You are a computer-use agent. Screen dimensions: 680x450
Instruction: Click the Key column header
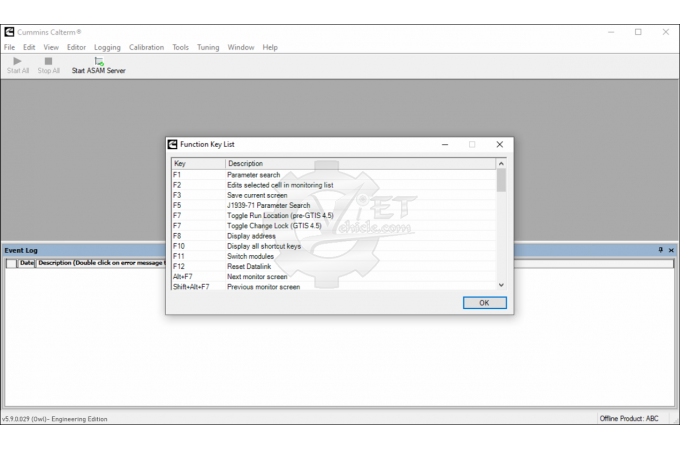pyautogui.click(x=198, y=163)
